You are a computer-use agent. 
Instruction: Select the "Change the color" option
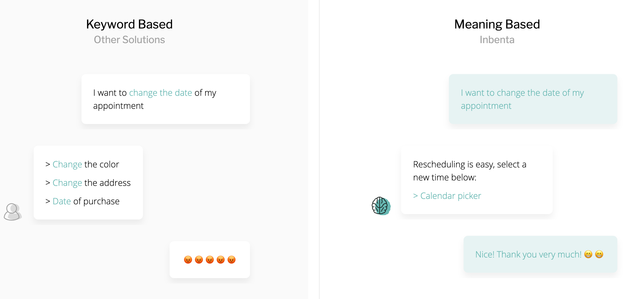tap(86, 164)
